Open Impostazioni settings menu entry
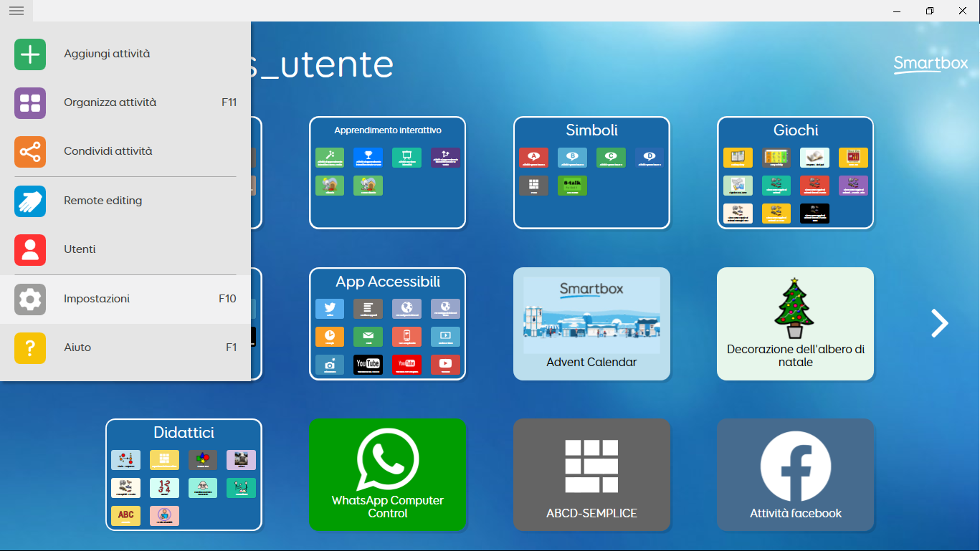Screen dimensions: 980x551 point(125,299)
